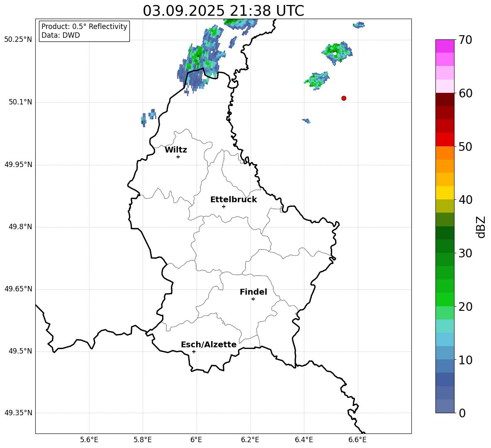Click the 'Findel' label
The width and height of the screenshot is (491, 448).
253,292
